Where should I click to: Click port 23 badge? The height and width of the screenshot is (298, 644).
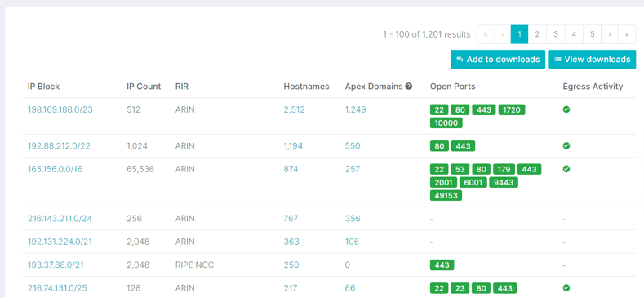click(x=460, y=288)
